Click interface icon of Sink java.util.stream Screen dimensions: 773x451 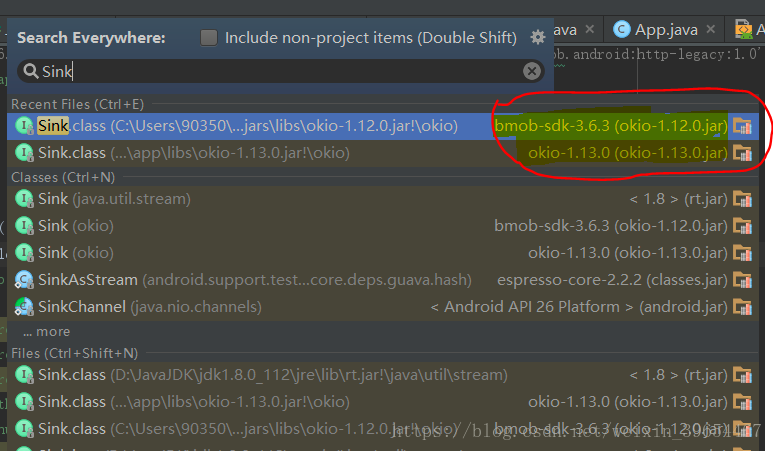(24, 199)
